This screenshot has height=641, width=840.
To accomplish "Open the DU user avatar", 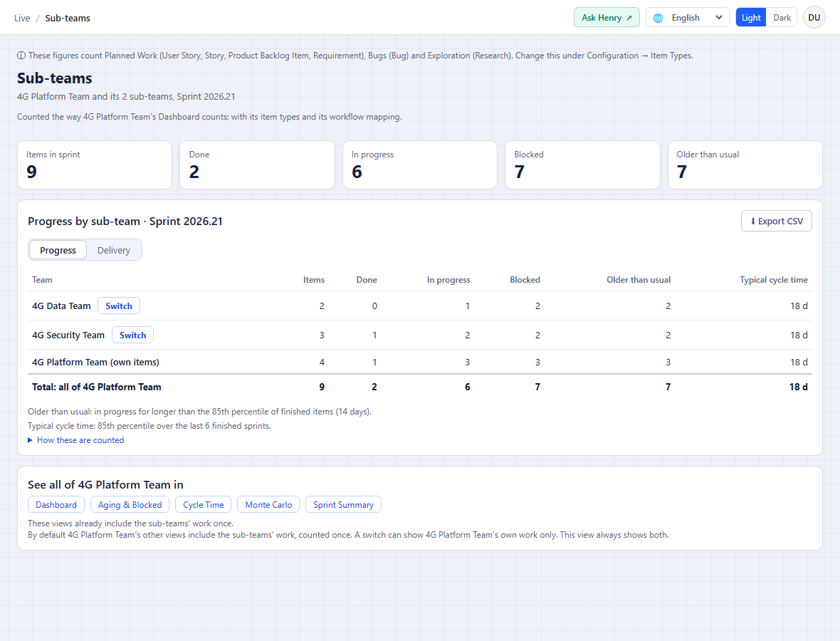I will point(814,18).
